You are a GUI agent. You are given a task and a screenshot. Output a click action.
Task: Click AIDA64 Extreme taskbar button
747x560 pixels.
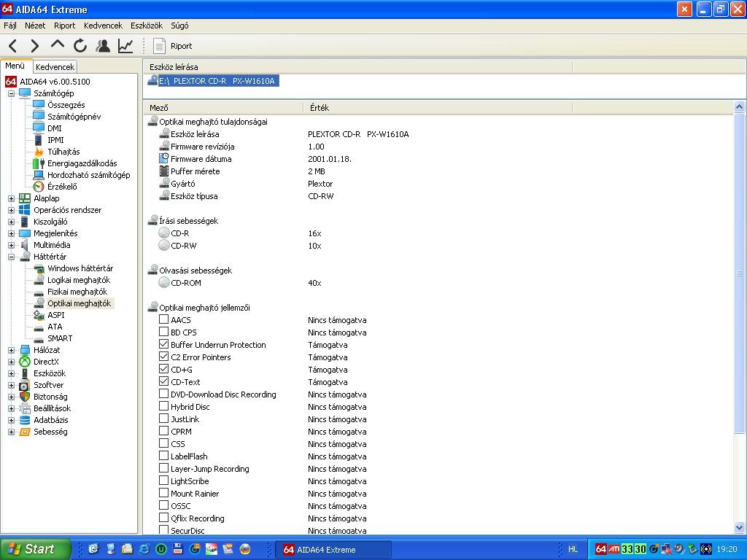tap(334, 550)
